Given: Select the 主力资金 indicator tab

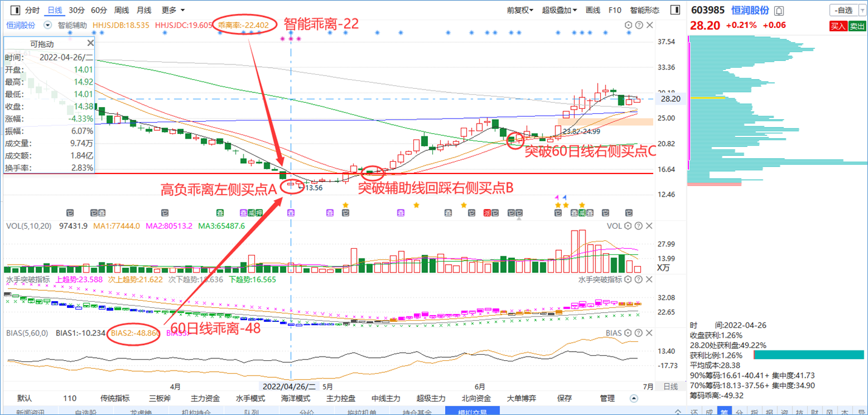Looking at the screenshot, I should (x=205, y=399).
